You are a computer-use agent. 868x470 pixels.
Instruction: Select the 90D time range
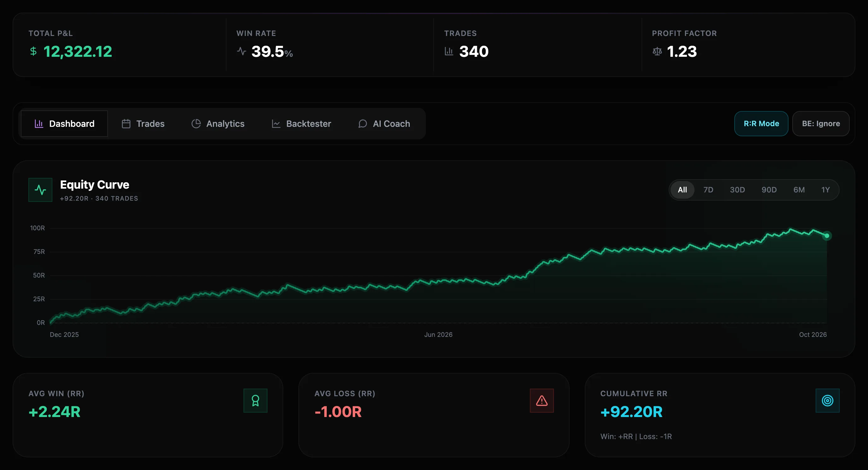[x=769, y=190]
